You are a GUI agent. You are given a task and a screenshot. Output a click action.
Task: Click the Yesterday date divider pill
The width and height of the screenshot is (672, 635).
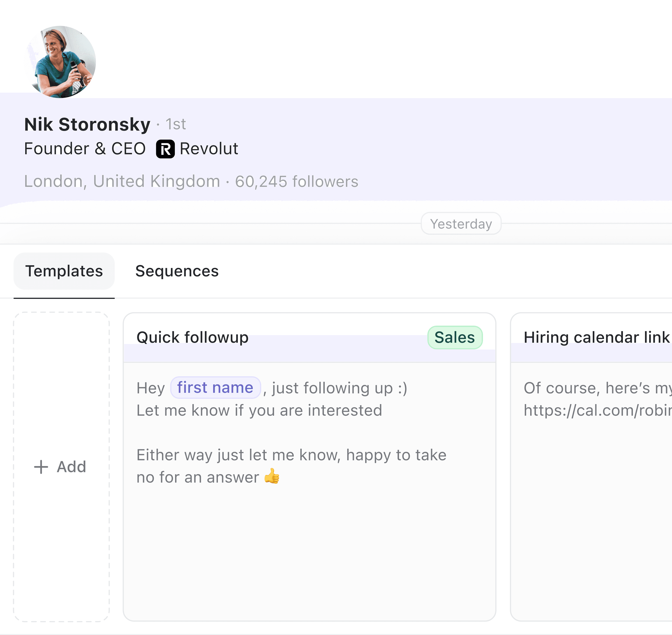[x=461, y=224]
